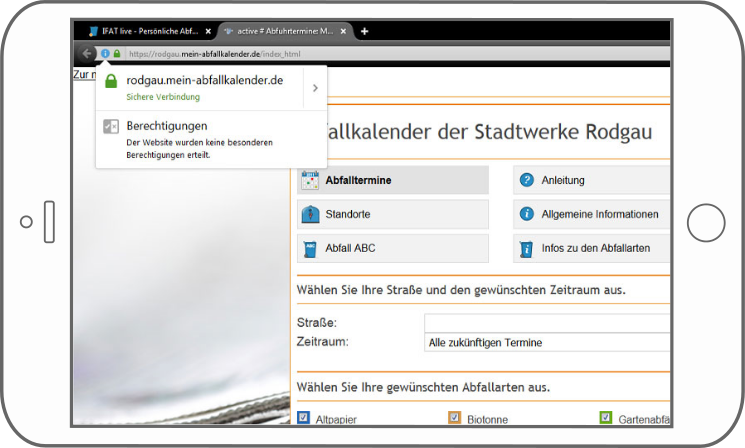Click the Anleitung question mark icon
745x448 pixels.
pyautogui.click(x=526, y=181)
